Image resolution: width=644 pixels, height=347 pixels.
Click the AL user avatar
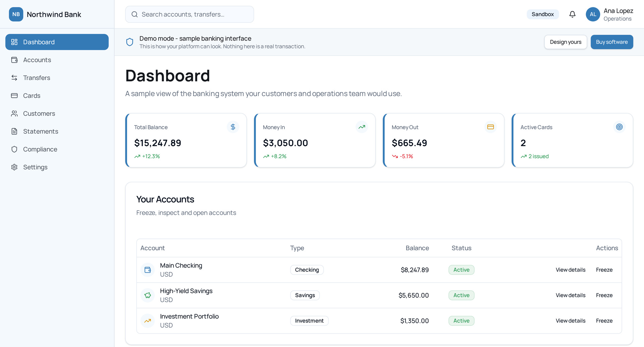point(593,14)
